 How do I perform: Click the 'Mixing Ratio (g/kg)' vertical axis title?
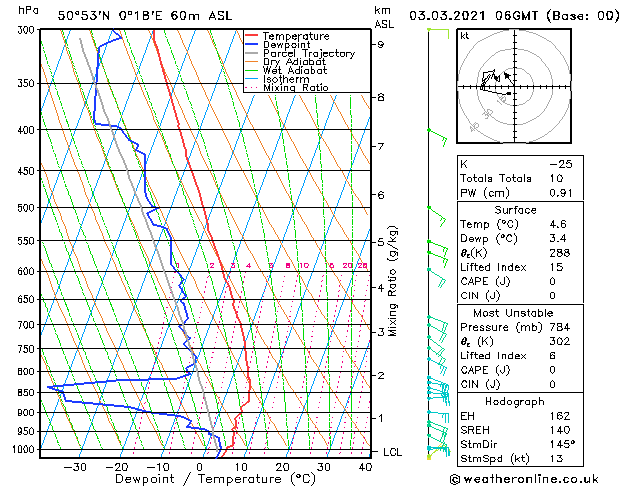[392, 281]
